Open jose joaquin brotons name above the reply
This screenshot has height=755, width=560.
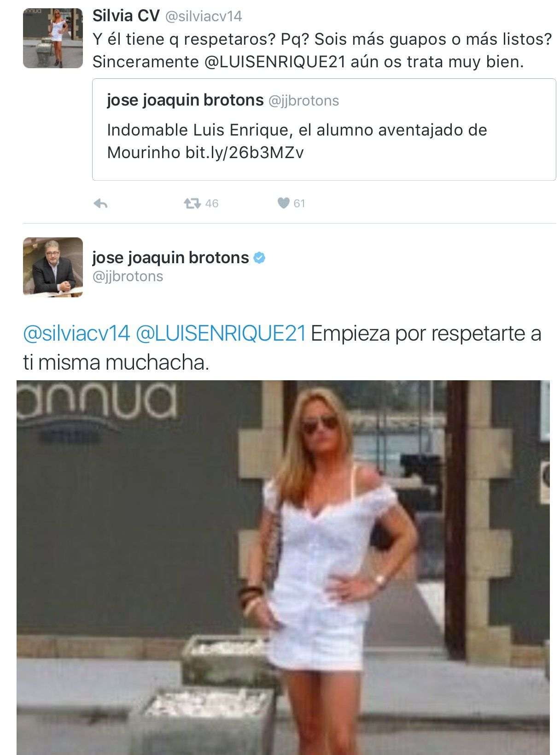[171, 258]
